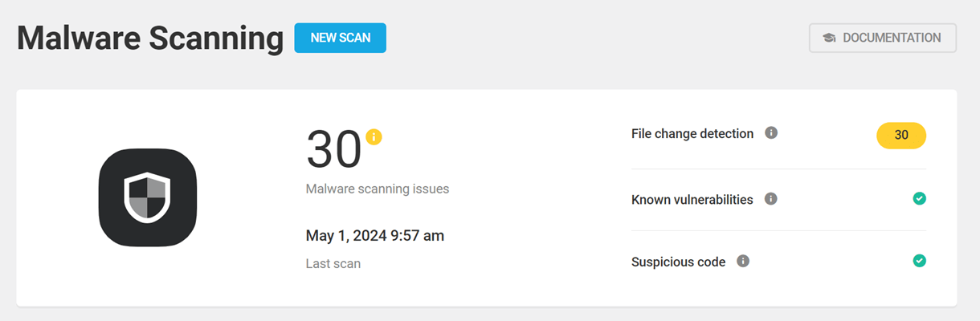The image size is (980, 321).
Task: Click the green checkmark for Suspicious code
Action: point(920,261)
